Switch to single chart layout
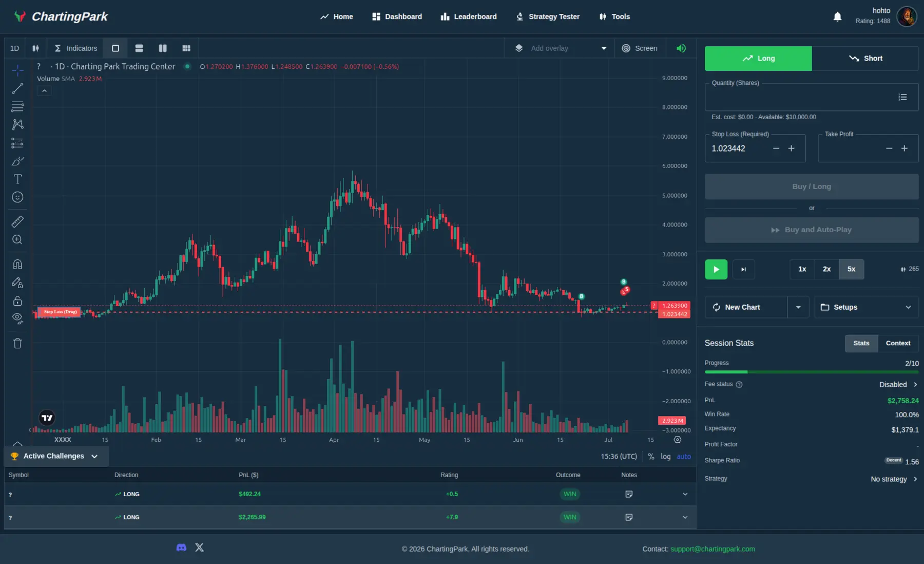 [115, 48]
